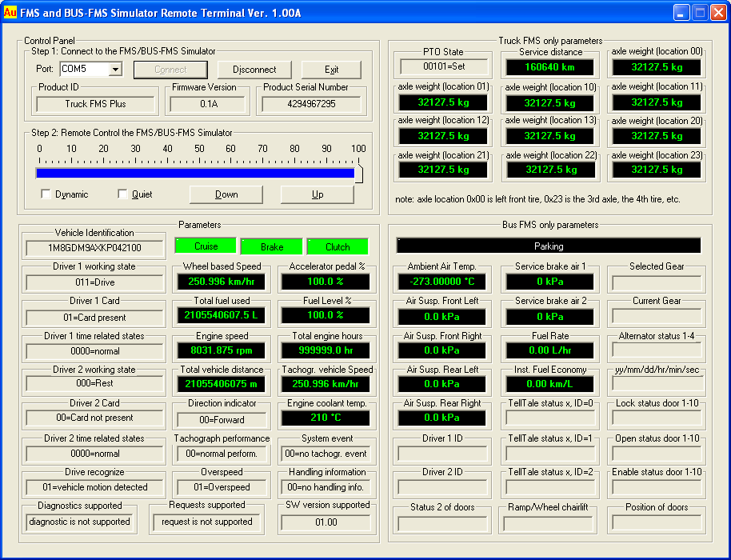The width and height of the screenshot is (731, 560).
Task: Click the Driver 2 Card field
Action: 94,418
